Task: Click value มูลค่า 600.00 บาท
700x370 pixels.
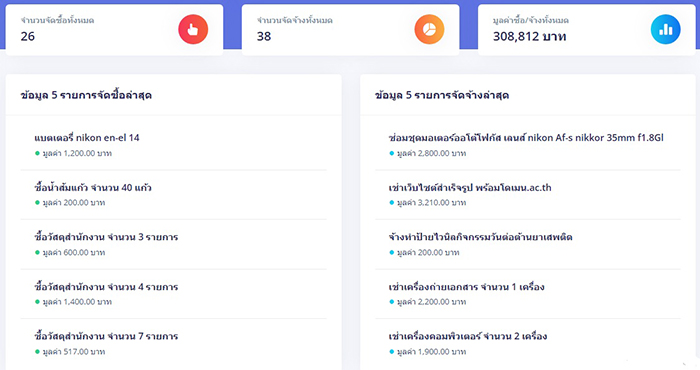Action: pyautogui.click(x=74, y=253)
